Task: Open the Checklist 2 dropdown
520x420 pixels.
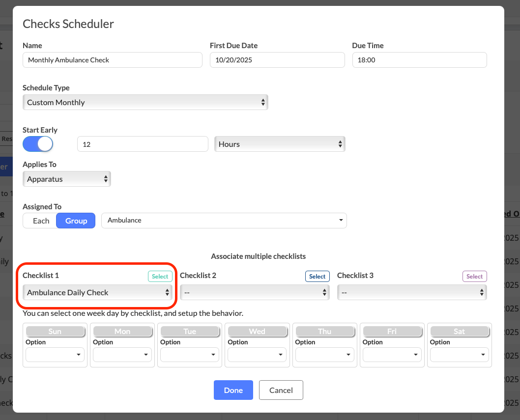Action: pyautogui.click(x=255, y=292)
